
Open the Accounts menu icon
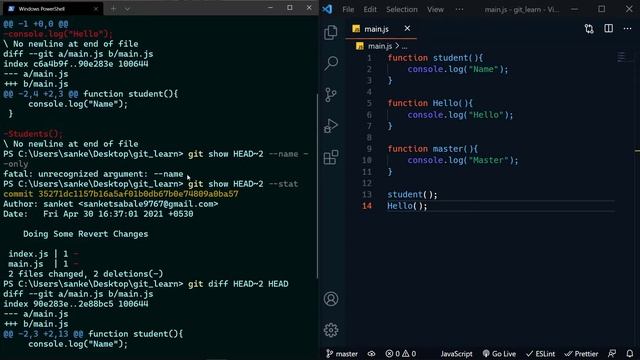[x=331, y=299]
